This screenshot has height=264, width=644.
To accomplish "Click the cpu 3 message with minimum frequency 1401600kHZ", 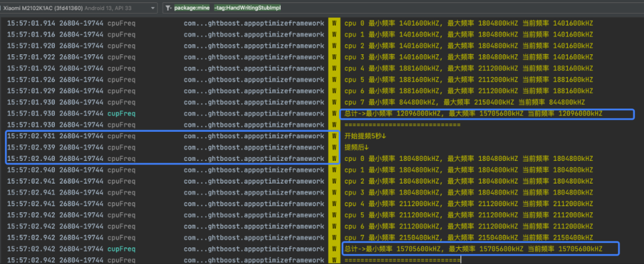I will 469,57.
